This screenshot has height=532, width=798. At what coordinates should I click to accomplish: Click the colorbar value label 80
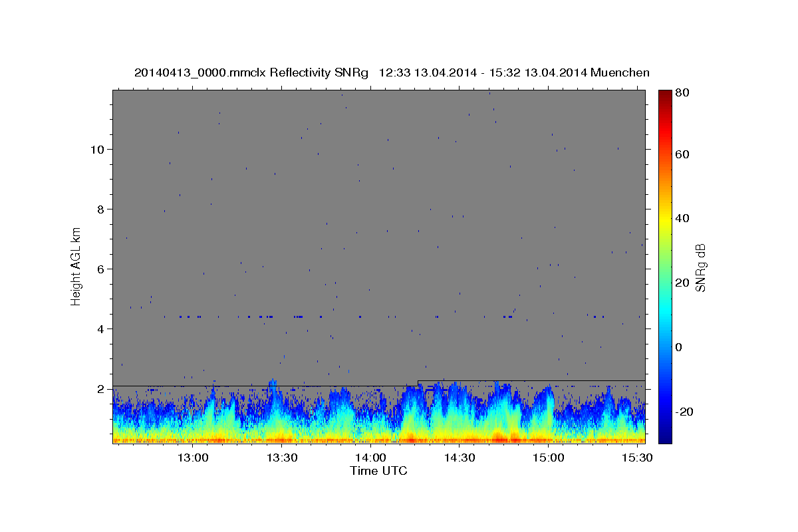[x=682, y=93]
